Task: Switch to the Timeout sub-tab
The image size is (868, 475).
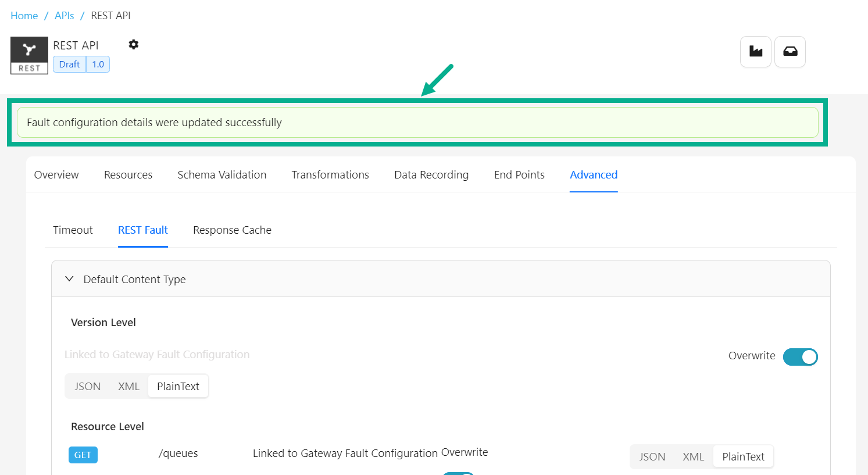Action: tap(73, 230)
